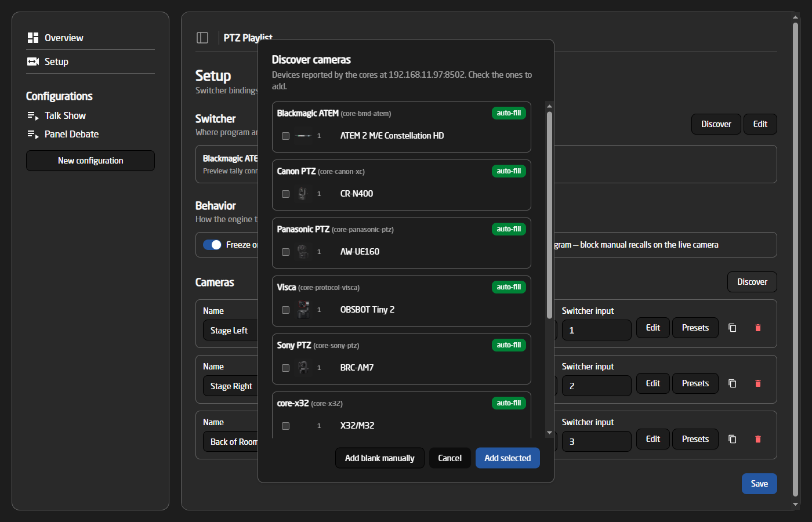Delete camera with switcher input 2
Screen dimensions: 812x522
coord(758,383)
